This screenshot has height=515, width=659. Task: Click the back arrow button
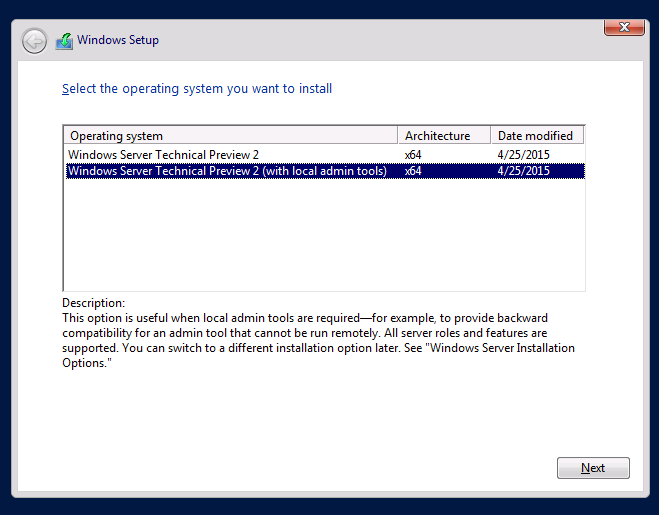[x=34, y=41]
